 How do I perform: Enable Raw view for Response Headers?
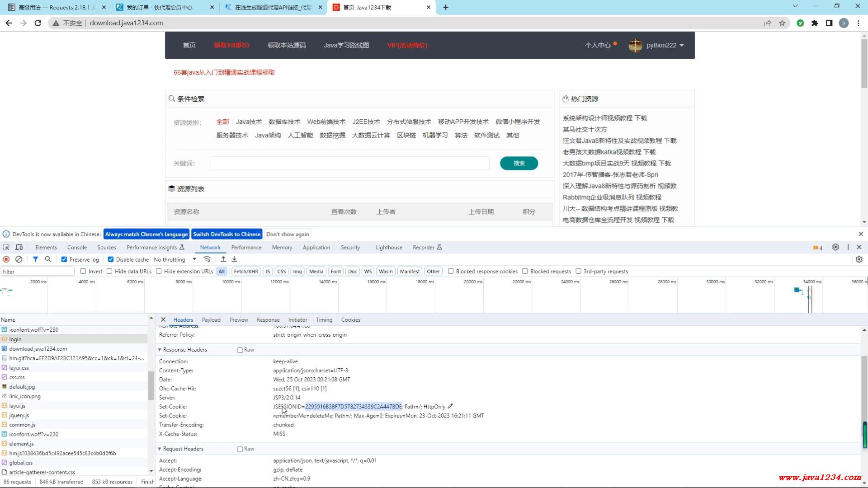(x=241, y=350)
